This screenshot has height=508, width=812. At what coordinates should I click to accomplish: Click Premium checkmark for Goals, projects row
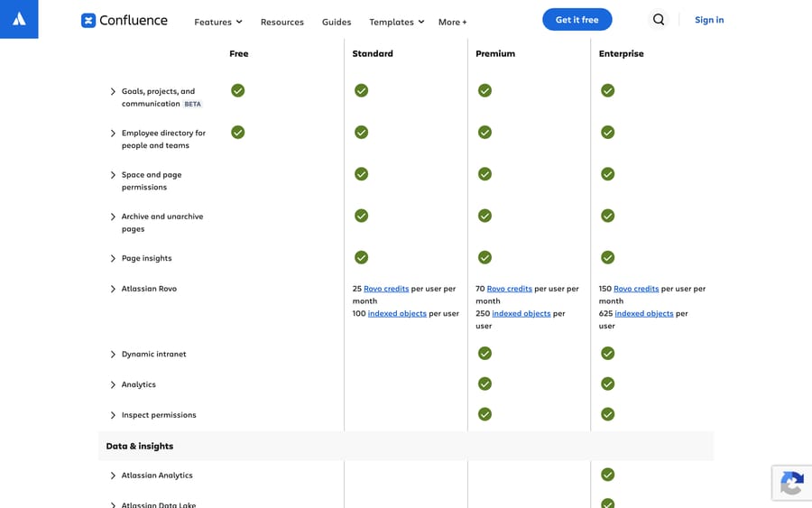tap(484, 90)
